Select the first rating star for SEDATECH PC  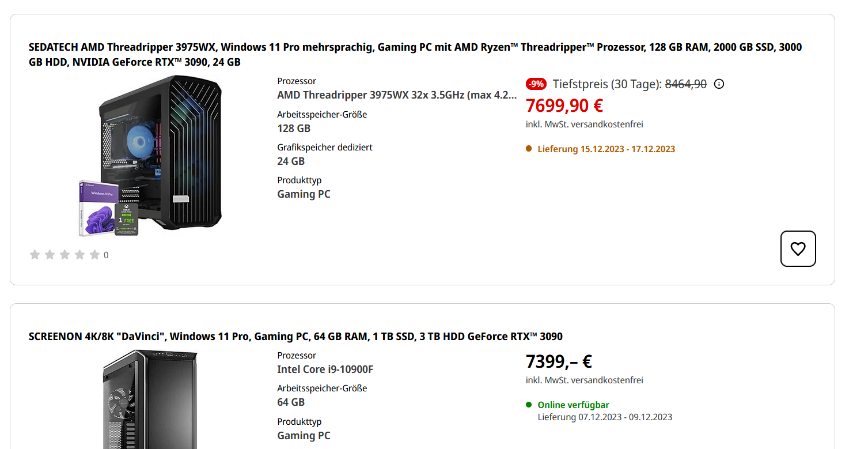point(35,254)
